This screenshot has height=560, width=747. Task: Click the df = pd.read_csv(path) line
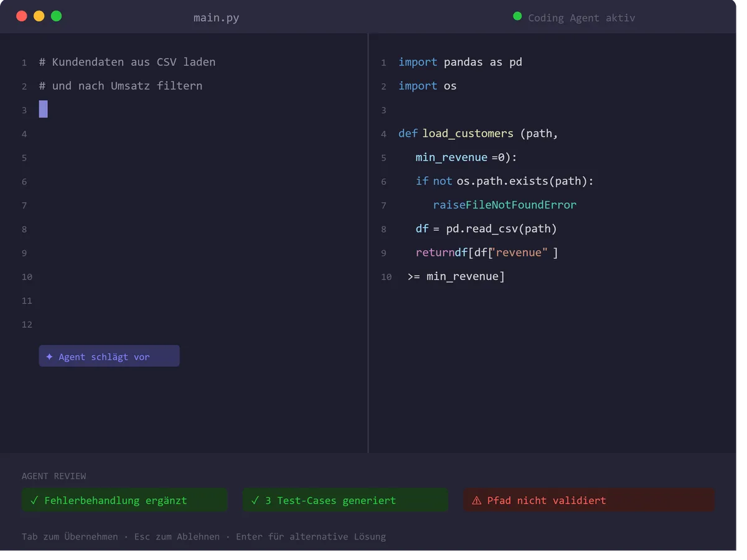point(486,229)
